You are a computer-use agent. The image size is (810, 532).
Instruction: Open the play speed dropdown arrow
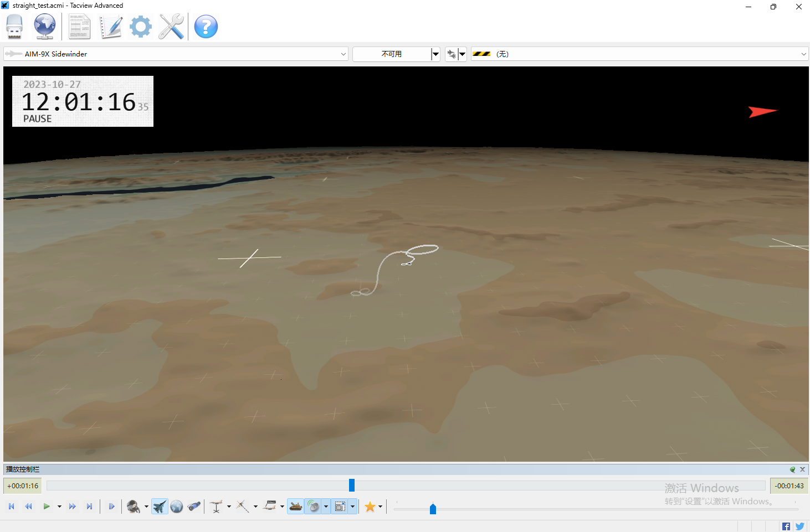click(59, 507)
